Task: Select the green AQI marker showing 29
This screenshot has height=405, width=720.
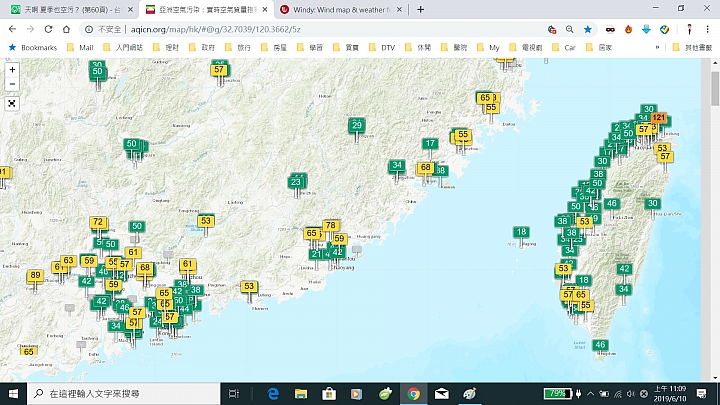Action: coord(357,125)
